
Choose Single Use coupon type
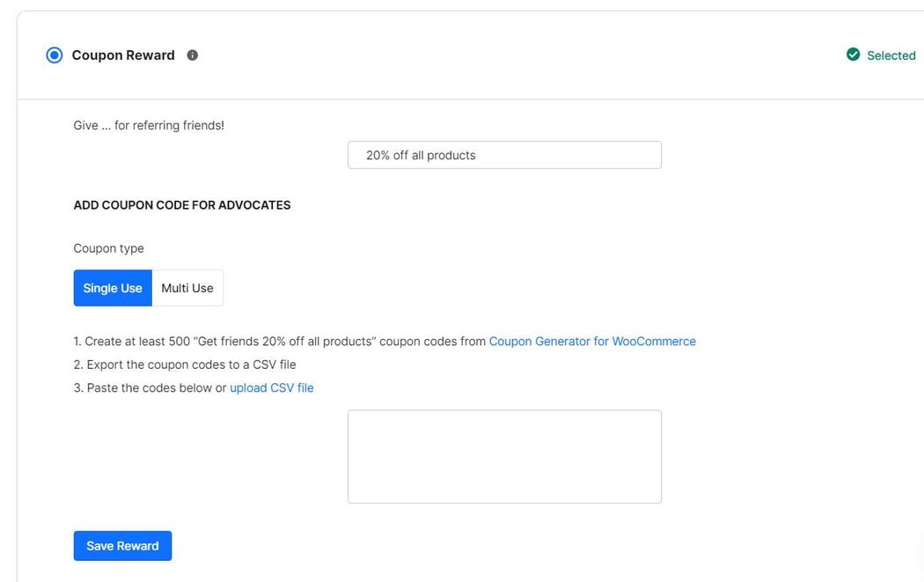(113, 288)
